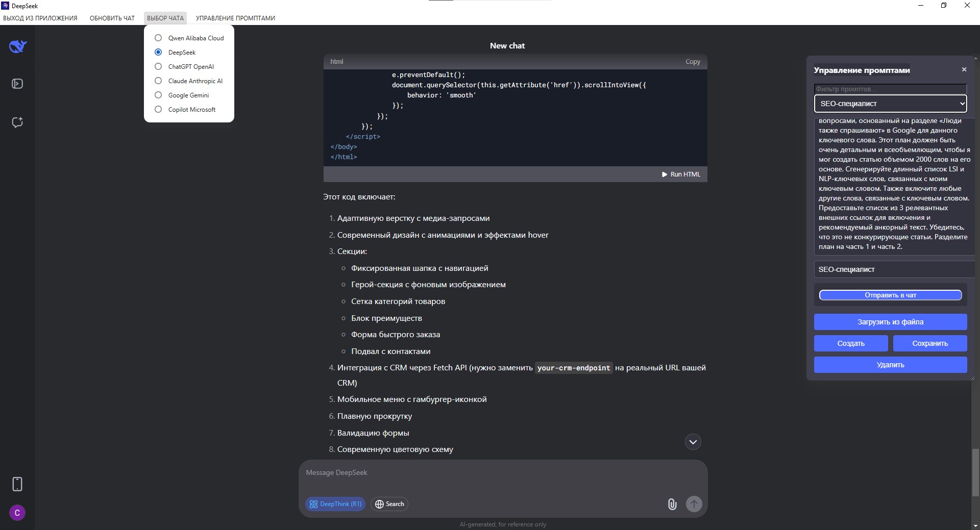Click 'Блок преимуществ' bullet item
980x530 pixels.
pos(386,318)
